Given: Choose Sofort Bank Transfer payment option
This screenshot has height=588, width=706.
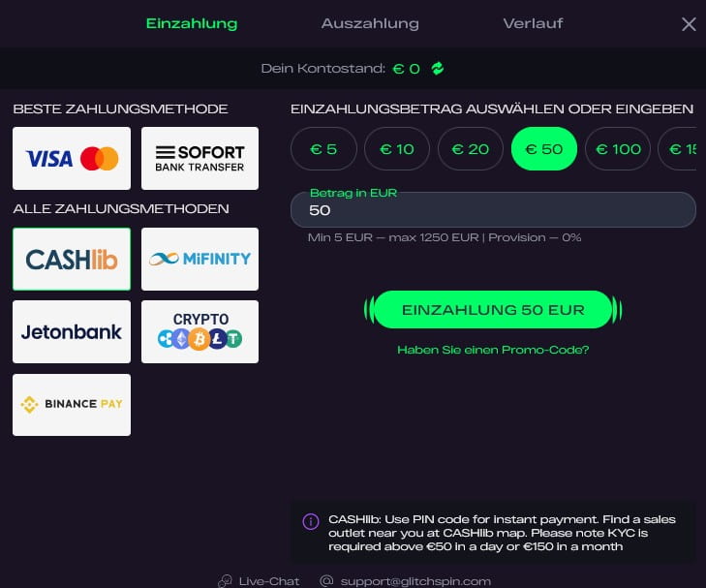Looking at the screenshot, I should coord(200,158).
